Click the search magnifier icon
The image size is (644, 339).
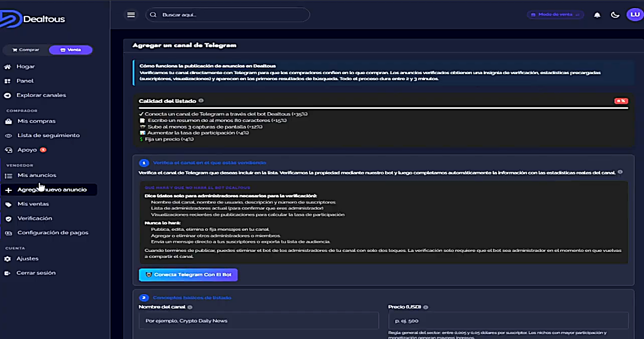(153, 15)
